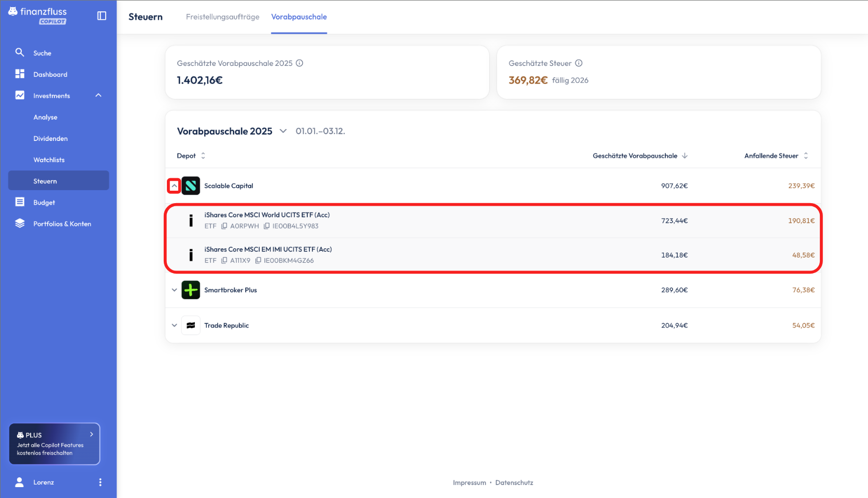Click the info icon beside Geschätzte Vorabpauschale 2025
The height and width of the screenshot is (498, 868).
click(x=300, y=63)
